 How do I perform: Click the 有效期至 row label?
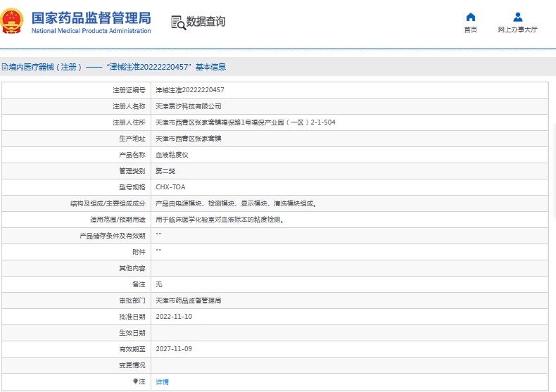coord(132,349)
